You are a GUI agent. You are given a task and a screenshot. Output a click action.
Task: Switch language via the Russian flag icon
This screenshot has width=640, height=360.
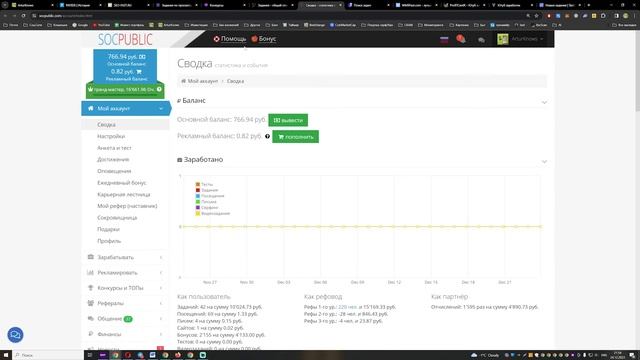click(444, 39)
